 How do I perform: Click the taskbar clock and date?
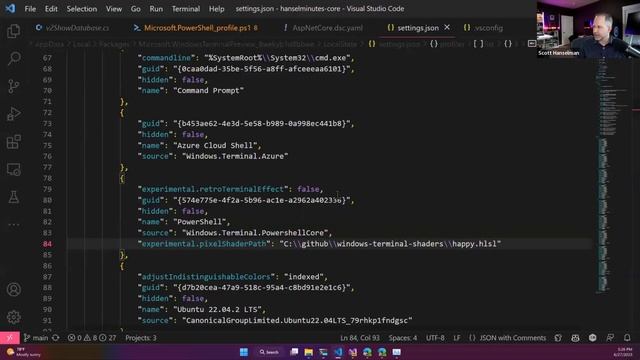(x=623, y=352)
